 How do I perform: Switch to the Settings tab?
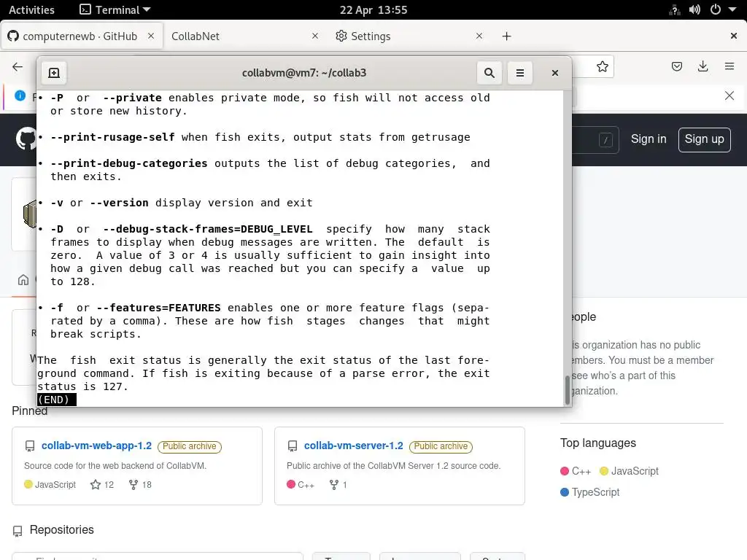click(x=410, y=36)
